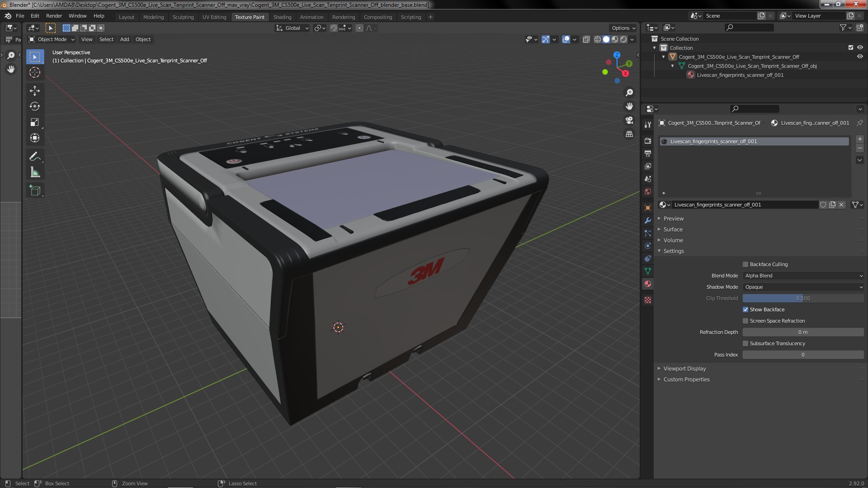Click the viewport zoom magnifier icon
This screenshot has height=488, width=868.
(629, 93)
